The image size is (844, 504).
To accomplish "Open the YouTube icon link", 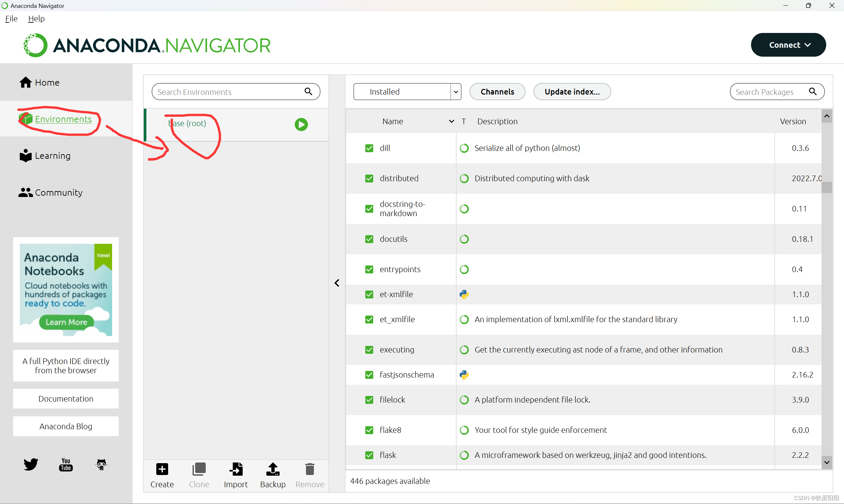I will (66, 464).
